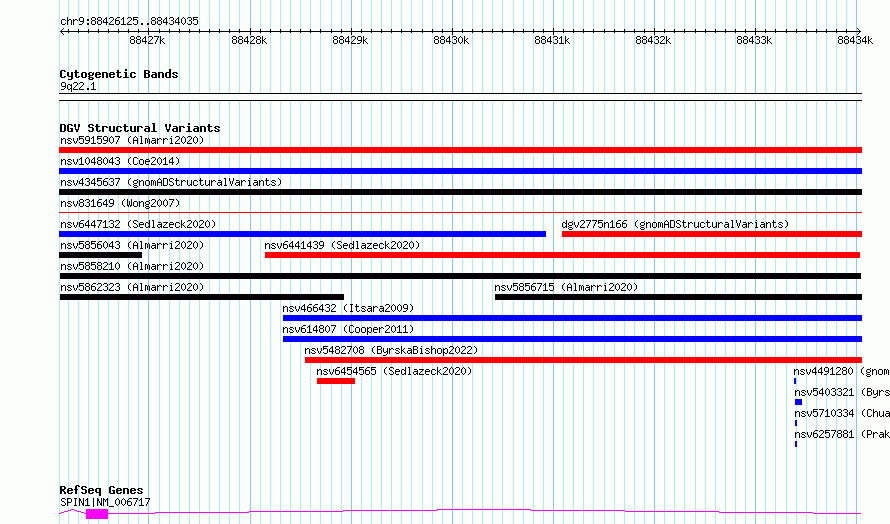The height and width of the screenshot is (524, 890).
Task: Click the nsv1048043 (Coe2014) label
Action: click(120, 161)
